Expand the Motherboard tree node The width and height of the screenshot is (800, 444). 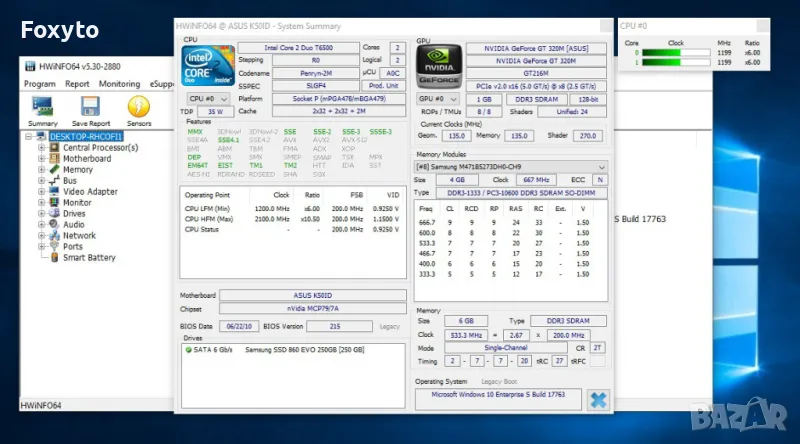42,158
